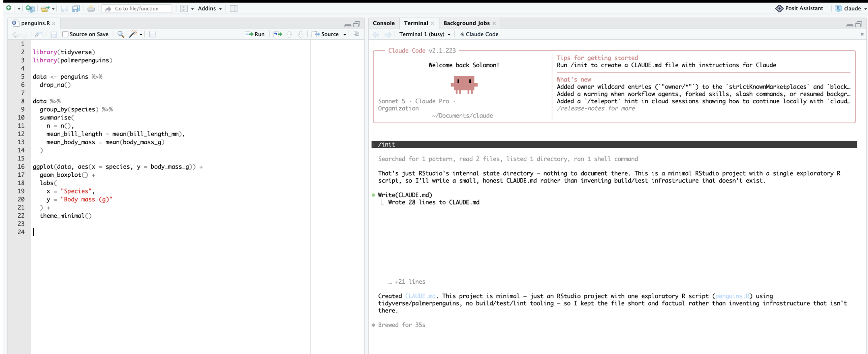The width and height of the screenshot is (868, 354).
Task: Go back to previous source location
Action: [15, 34]
